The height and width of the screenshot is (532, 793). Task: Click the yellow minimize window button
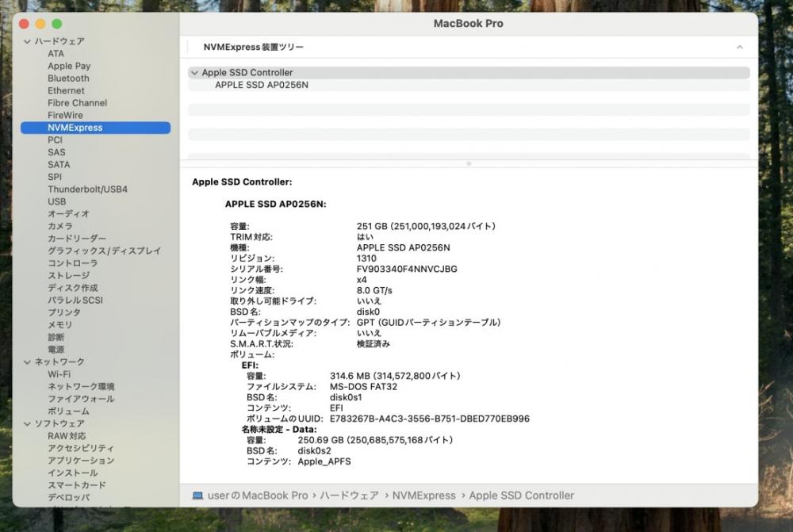coord(40,24)
